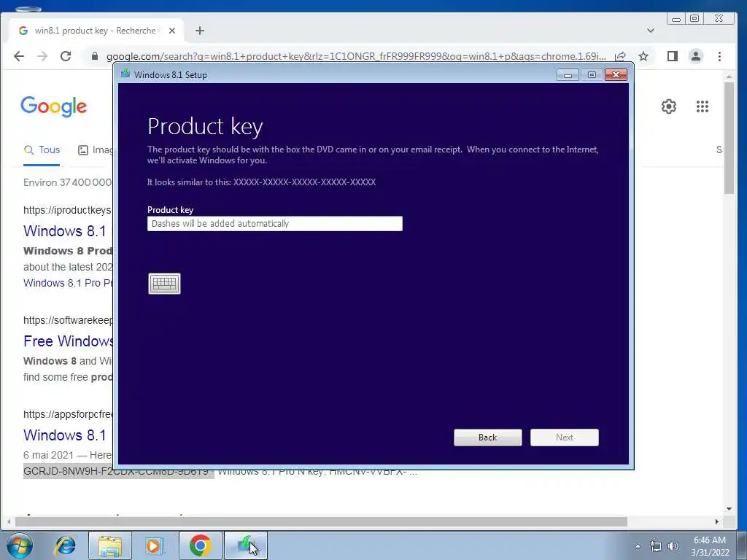747x560 pixels.
Task: Open Google settings gear
Action: point(669,106)
